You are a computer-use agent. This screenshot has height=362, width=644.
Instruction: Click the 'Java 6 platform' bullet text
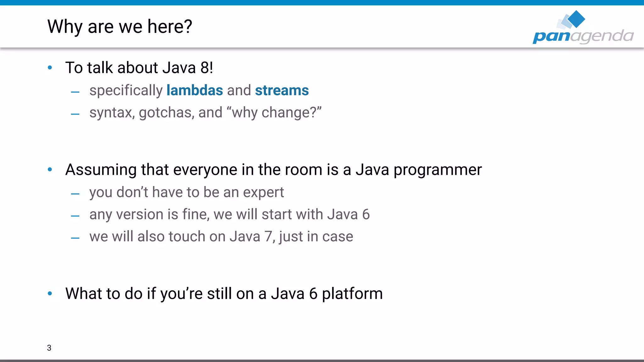[x=224, y=293]
